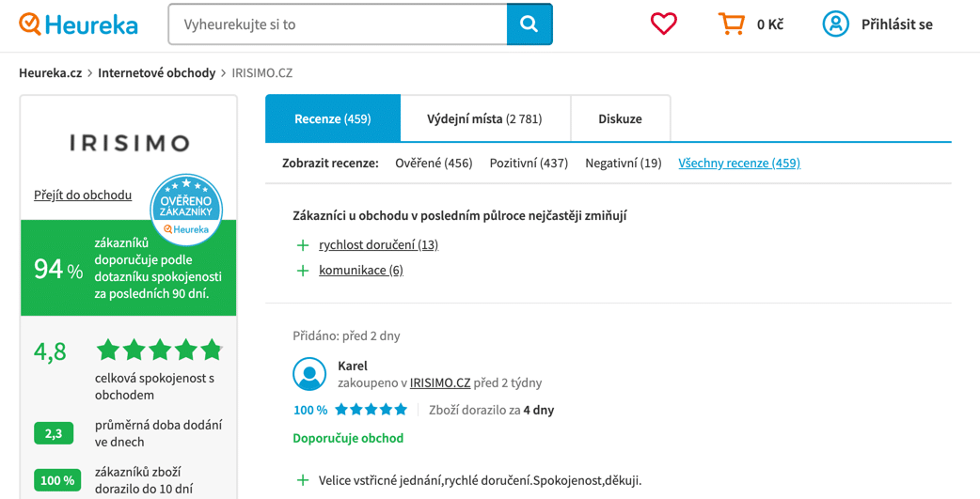This screenshot has height=499, width=980.
Task: Show only Negativní (19) reviews
Action: coord(624,163)
